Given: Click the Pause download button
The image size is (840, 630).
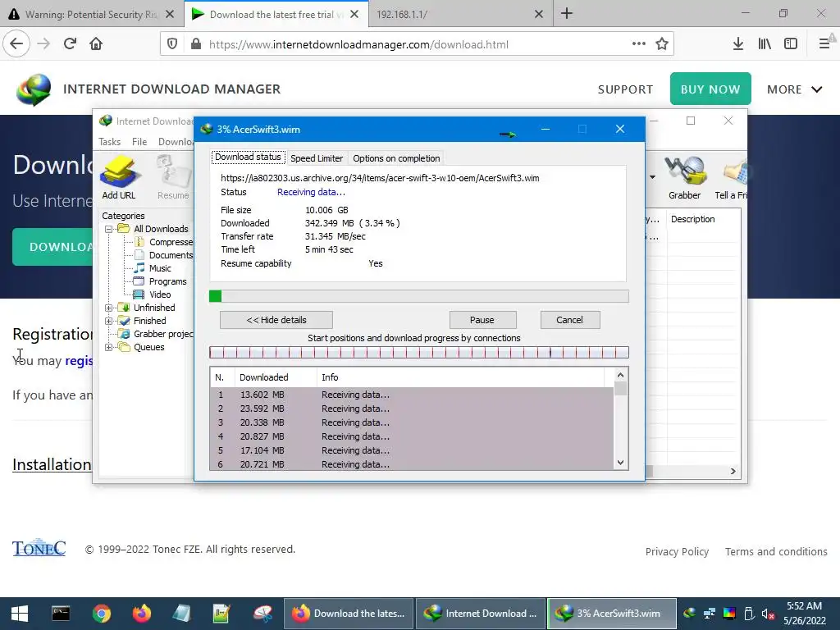Looking at the screenshot, I should click(482, 320).
